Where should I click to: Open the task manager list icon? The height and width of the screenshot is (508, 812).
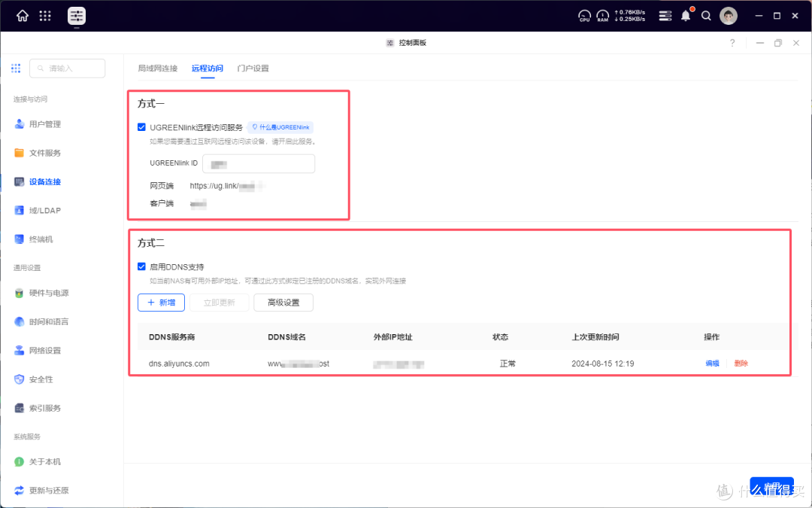coord(665,16)
